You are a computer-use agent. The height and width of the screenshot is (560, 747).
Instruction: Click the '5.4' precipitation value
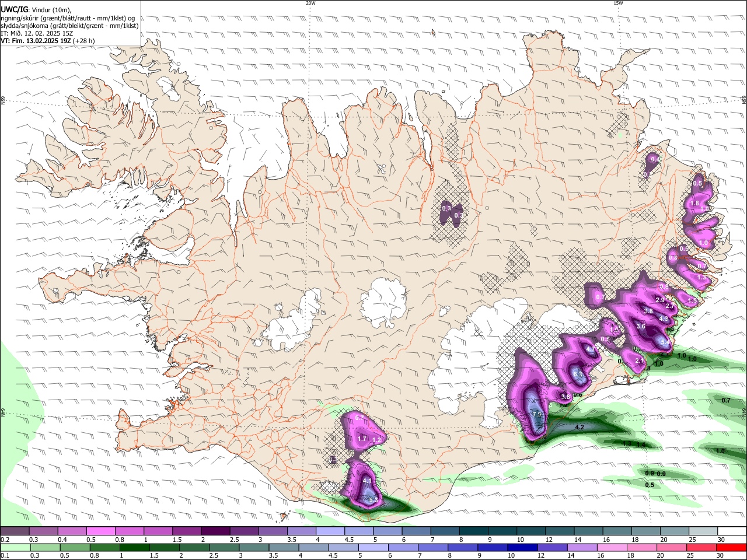coord(664,341)
